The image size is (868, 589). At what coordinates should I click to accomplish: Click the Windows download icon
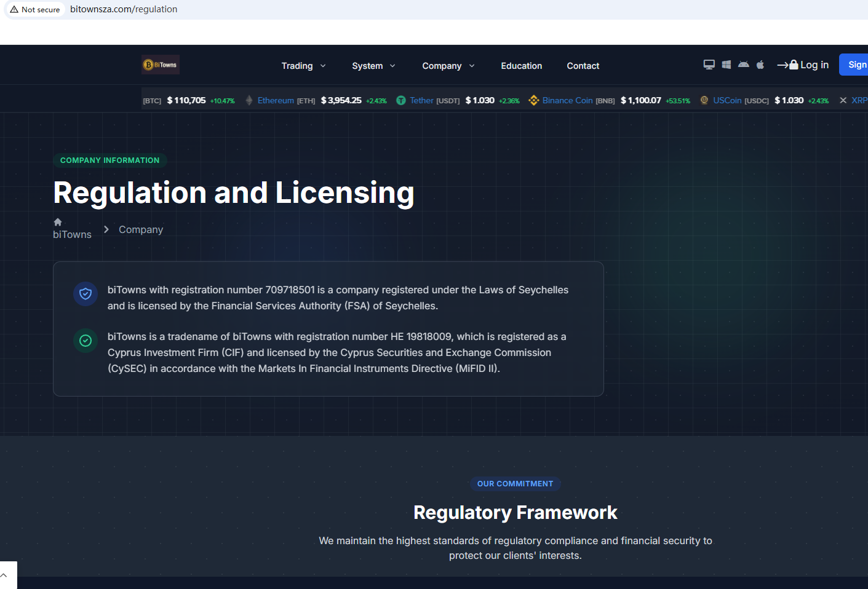point(726,65)
